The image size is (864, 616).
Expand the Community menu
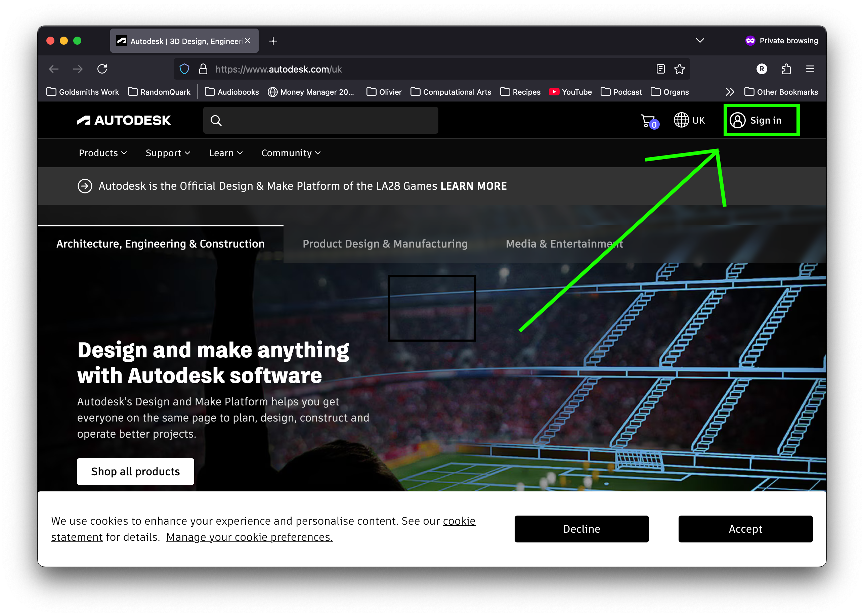[291, 153]
